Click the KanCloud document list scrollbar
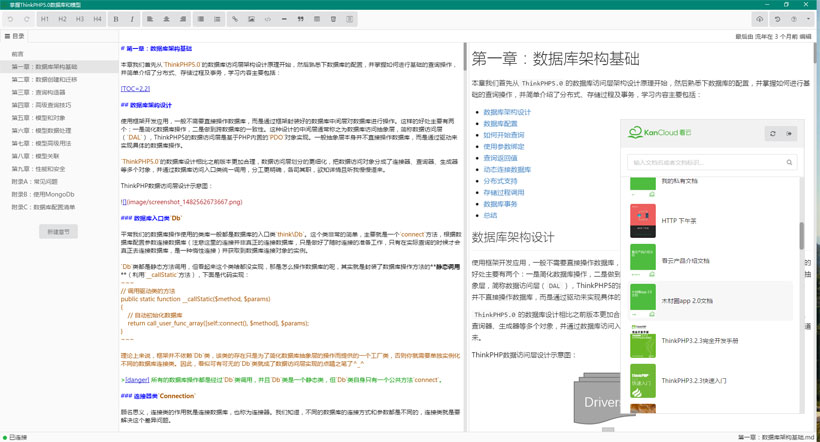The width and height of the screenshot is (820, 442). click(801, 237)
